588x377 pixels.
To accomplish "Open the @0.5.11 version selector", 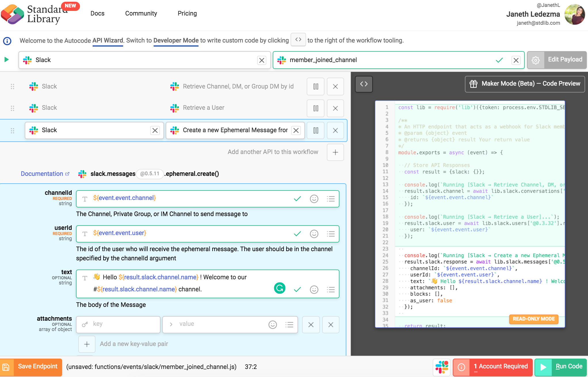I will [x=150, y=174].
